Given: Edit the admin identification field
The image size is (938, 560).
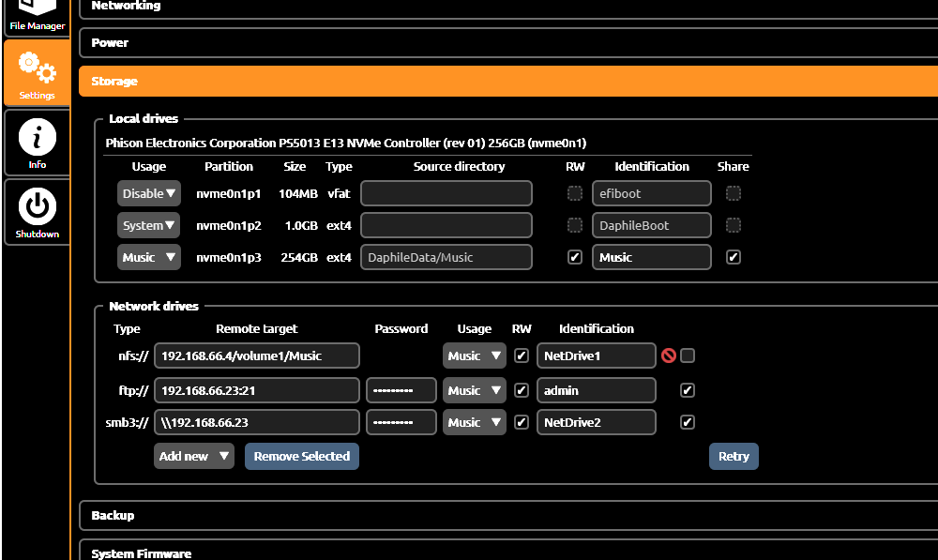Looking at the screenshot, I should click(x=597, y=390).
